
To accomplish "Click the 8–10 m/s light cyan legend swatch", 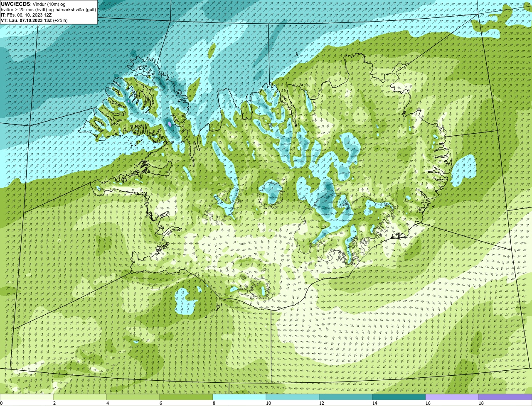I will point(239,397).
